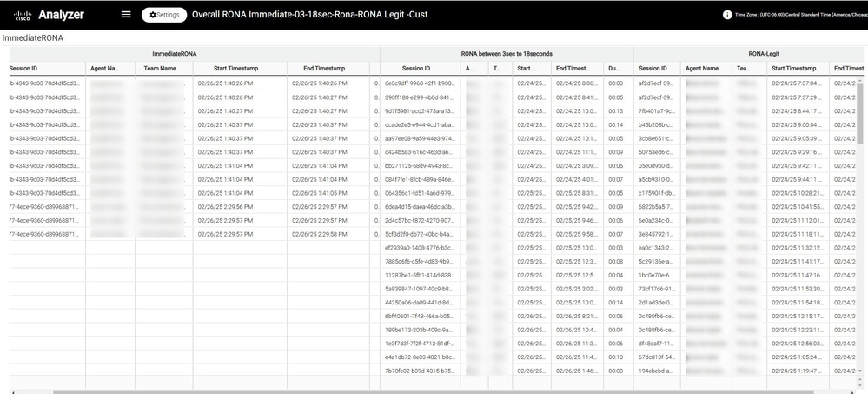Click start timestamp 02/24/25 10:28:21
This screenshot has width=868, height=394.
click(797, 193)
